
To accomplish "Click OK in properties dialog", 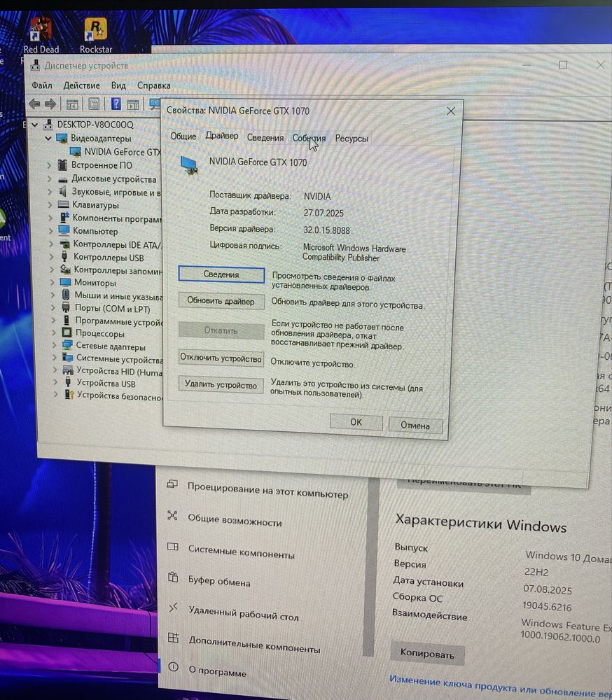I will pyautogui.click(x=356, y=422).
